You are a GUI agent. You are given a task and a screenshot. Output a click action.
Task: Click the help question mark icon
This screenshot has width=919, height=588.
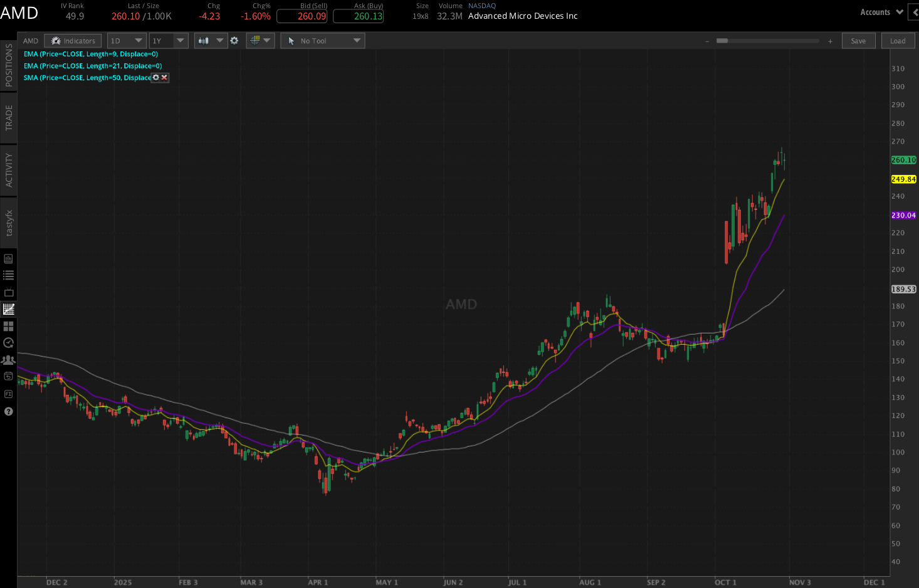9,411
